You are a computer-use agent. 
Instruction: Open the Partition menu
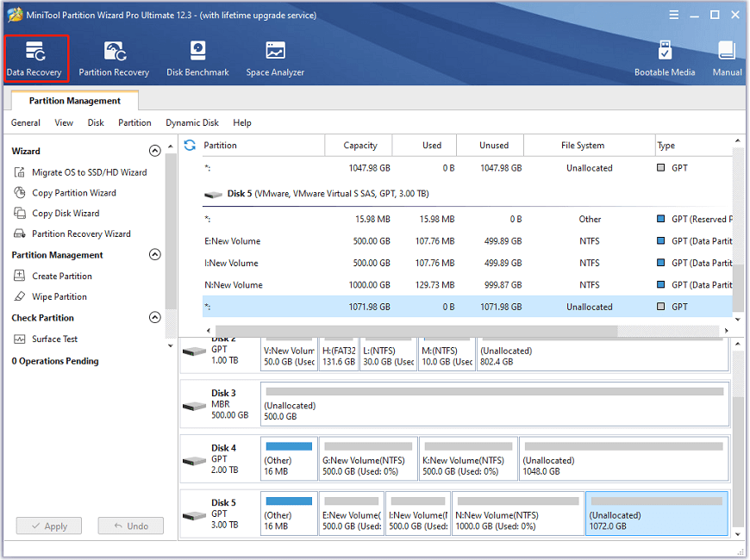click(x=134, y=123)
